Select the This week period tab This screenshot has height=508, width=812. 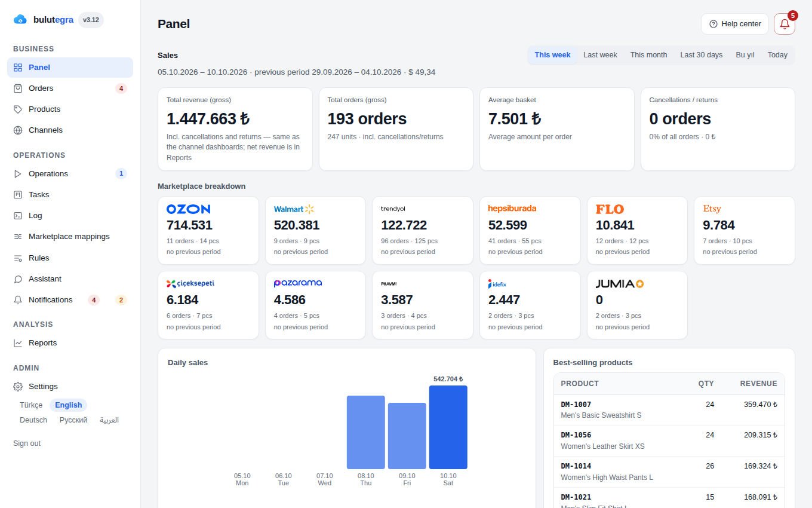pos(552,55)
